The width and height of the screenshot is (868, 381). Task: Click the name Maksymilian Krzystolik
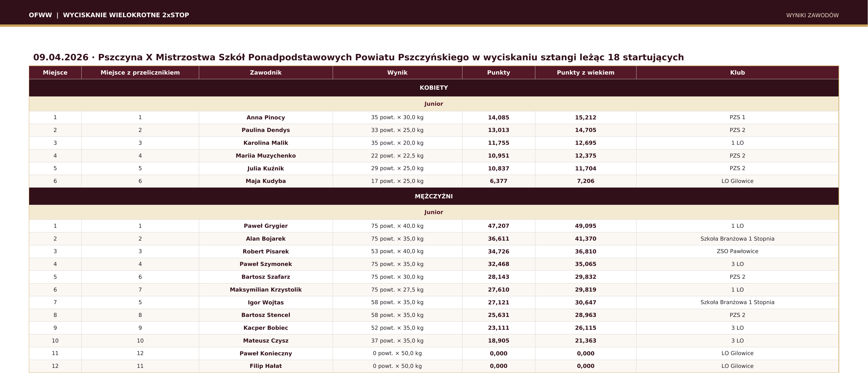pos(266,290)
